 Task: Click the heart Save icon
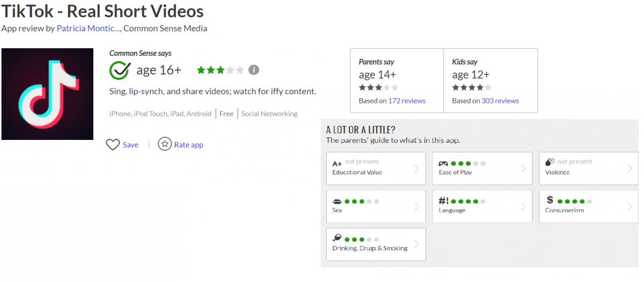(113, 145)
